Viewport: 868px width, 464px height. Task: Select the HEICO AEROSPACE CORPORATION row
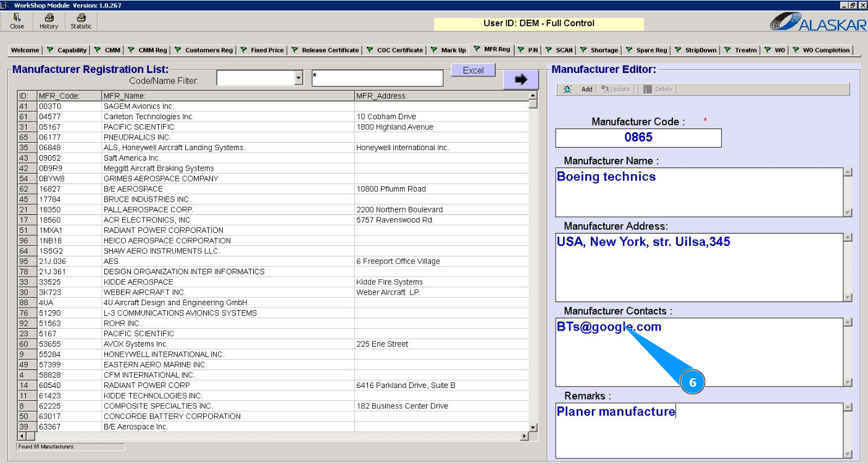pyautogui.click(x=273, y=240)
